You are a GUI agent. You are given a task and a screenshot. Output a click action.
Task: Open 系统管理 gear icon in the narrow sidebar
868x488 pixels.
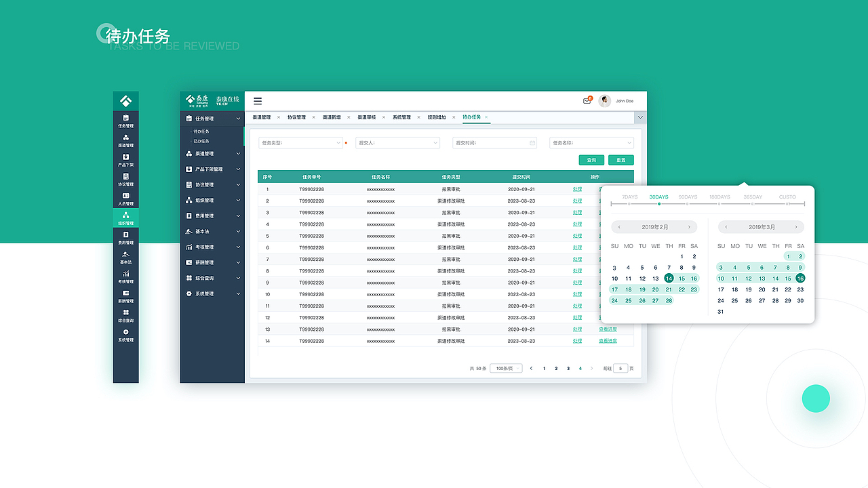point(125,335)
